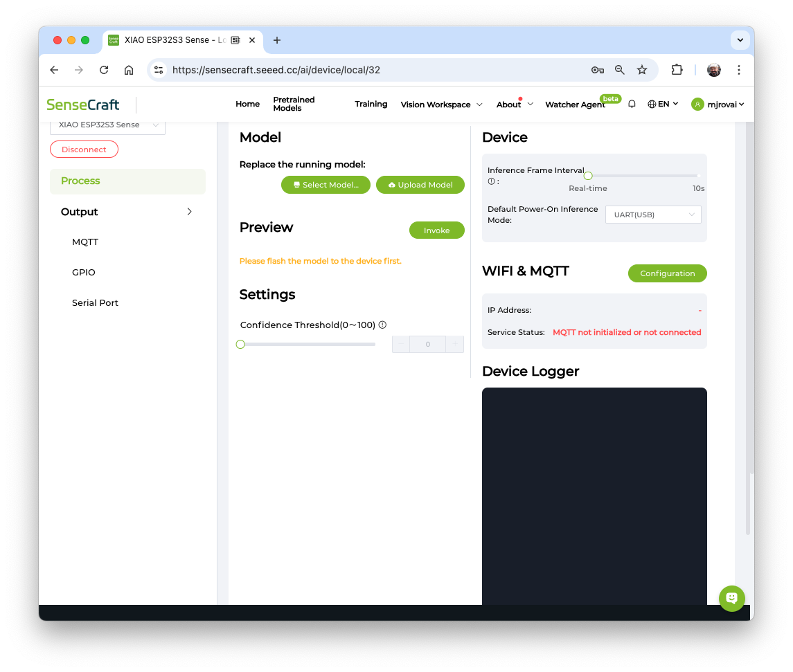Go to the Training tab
This screenshot has height=672, width=793.
(371, 105)
